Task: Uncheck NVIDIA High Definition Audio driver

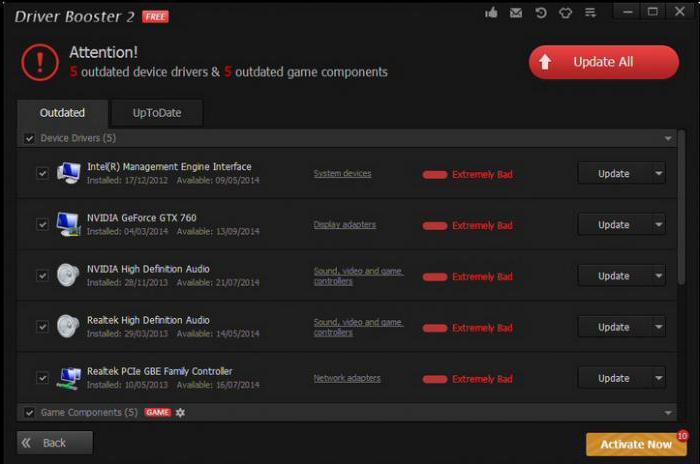Action: pos(42,276)
